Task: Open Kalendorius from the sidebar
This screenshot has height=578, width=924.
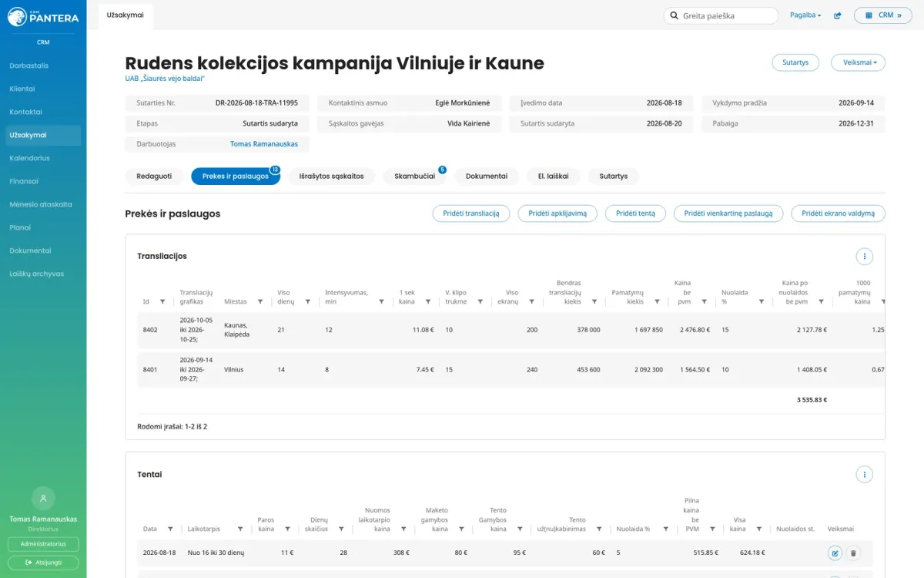Action: click(43, 158)
